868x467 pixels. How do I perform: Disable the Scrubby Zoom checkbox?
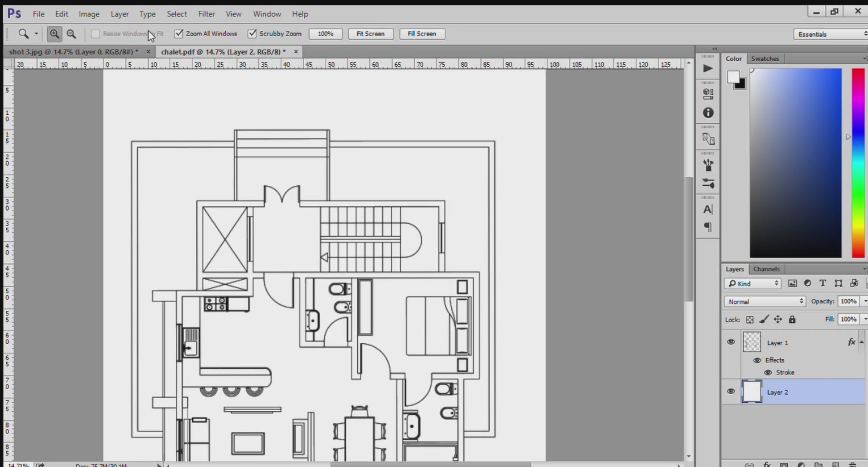tap(252, 34)
